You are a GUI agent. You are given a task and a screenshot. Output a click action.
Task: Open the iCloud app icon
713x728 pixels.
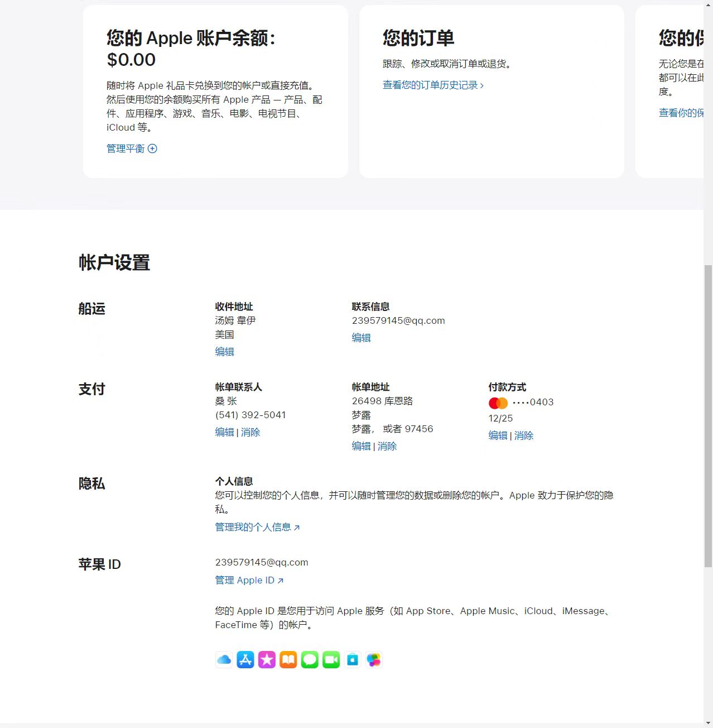(224, 659)
